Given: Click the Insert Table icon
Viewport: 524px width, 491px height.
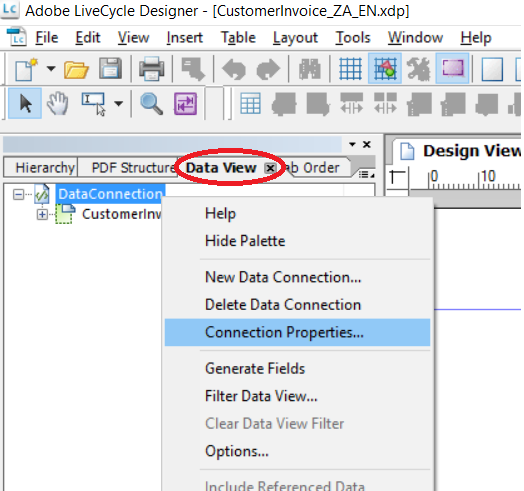Looking at the screenshot, I should click(x=250, y=103).
